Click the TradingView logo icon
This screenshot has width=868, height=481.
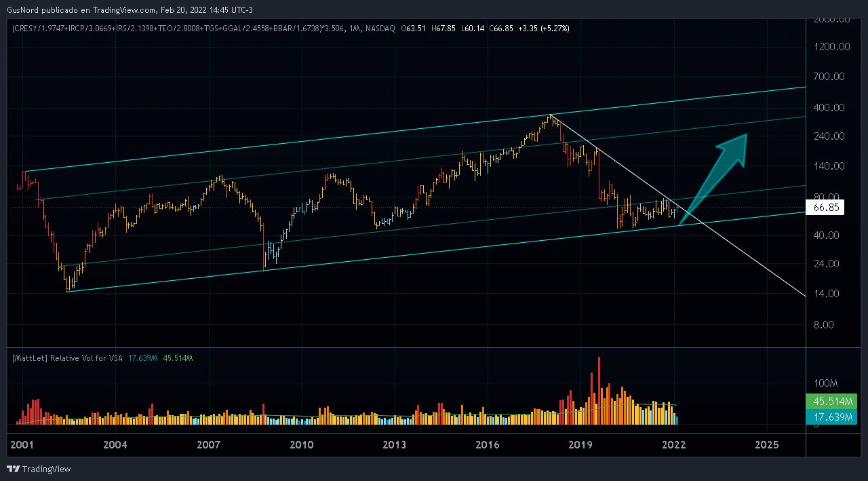click(13, 469)
